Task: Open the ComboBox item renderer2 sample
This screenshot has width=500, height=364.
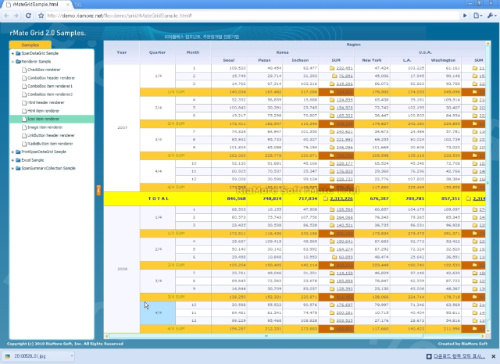Action: pos(50,94)
